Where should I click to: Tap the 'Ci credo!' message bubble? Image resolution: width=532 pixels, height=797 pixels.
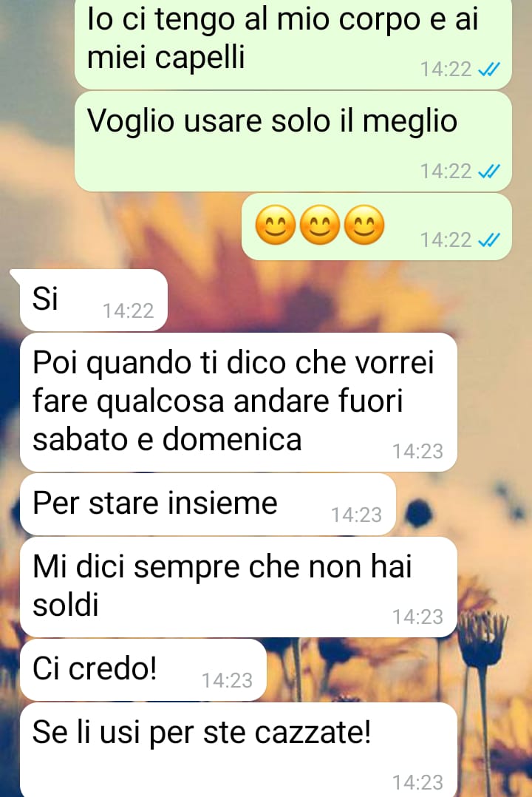(x=143, y=670)
